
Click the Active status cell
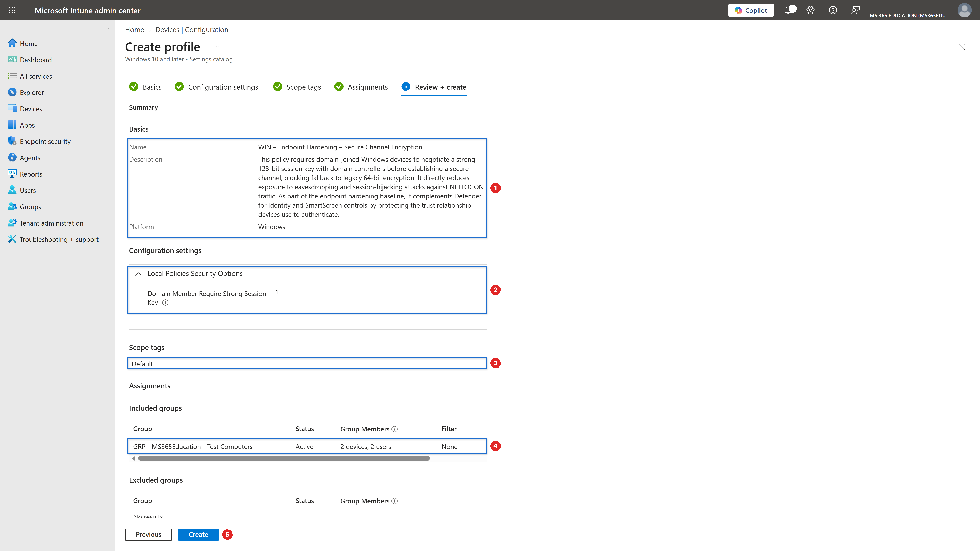pyautogui.click(x=304, y=446)
